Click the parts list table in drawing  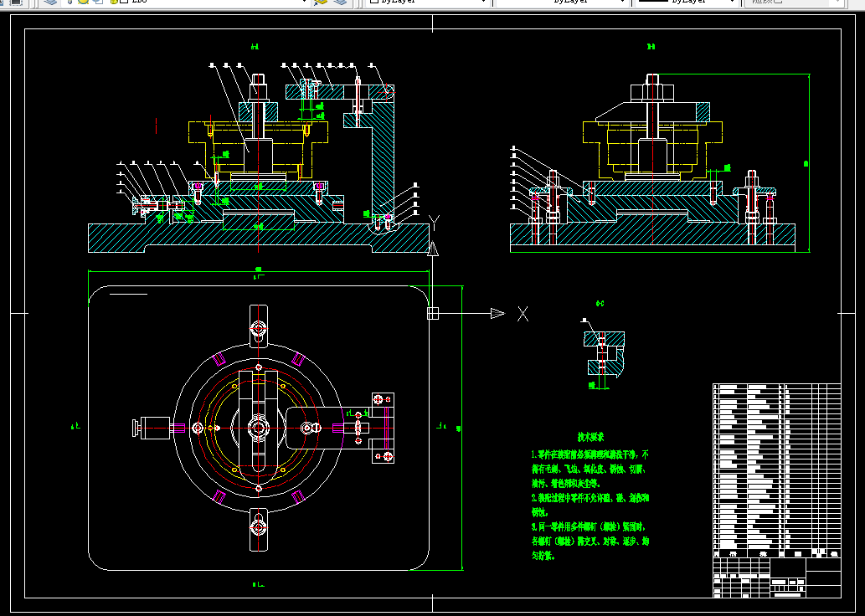pyautogui.click(x=777, y=470)
